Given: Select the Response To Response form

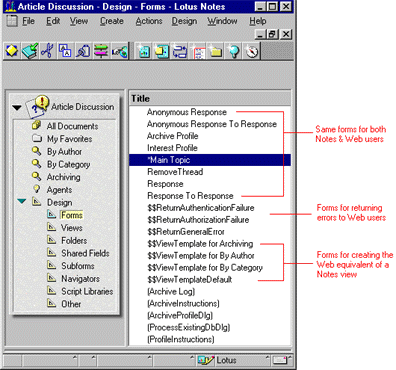Looking at the screenshot, I should 190,196.
